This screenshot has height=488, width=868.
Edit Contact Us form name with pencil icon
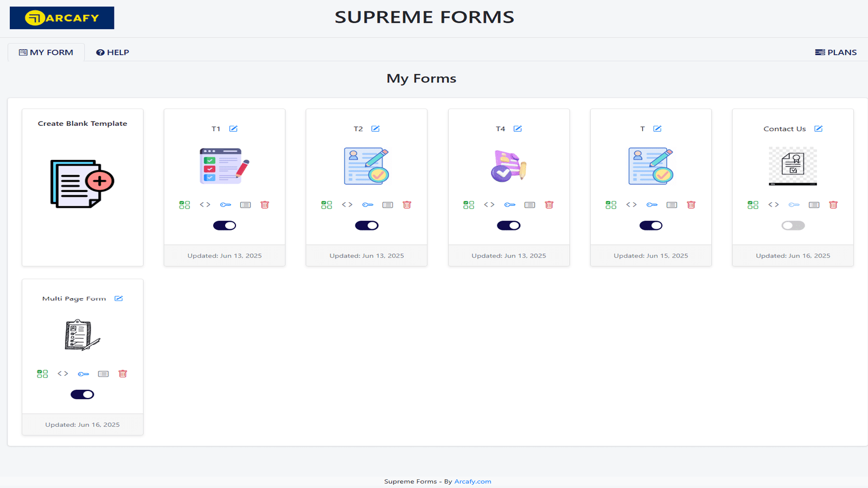pos(818,129)
